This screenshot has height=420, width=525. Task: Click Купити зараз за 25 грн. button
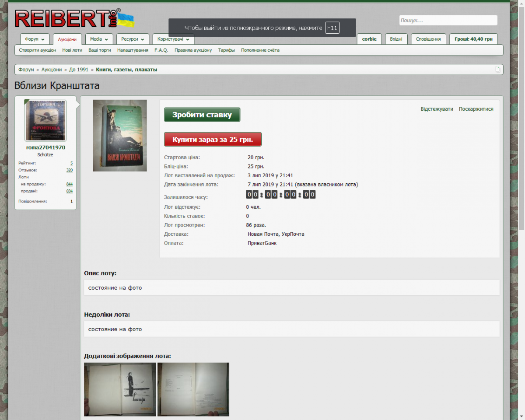pyautogui.click(x=213, y=139)
